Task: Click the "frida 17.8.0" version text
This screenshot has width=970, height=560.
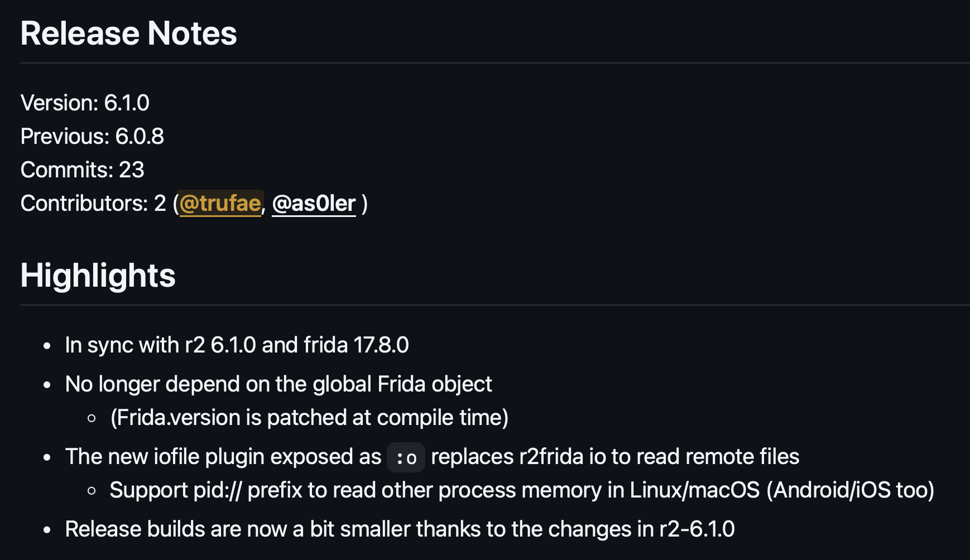Action: [356, 345]
